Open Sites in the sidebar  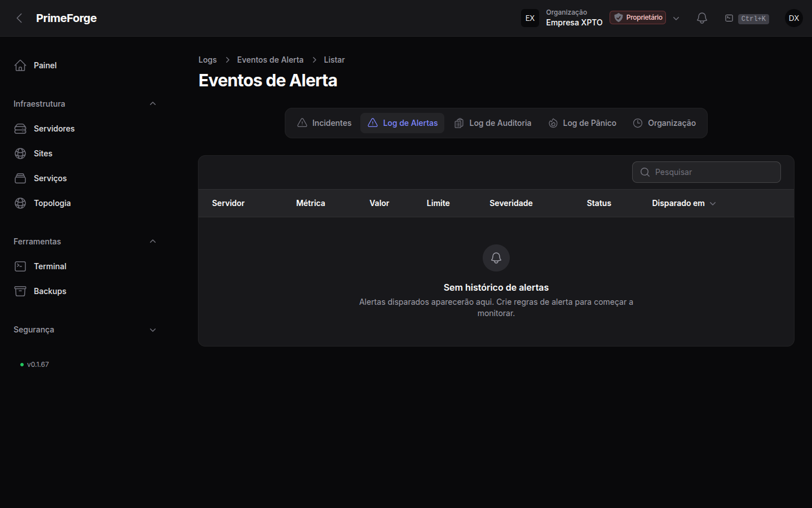(x=85, y=154)
